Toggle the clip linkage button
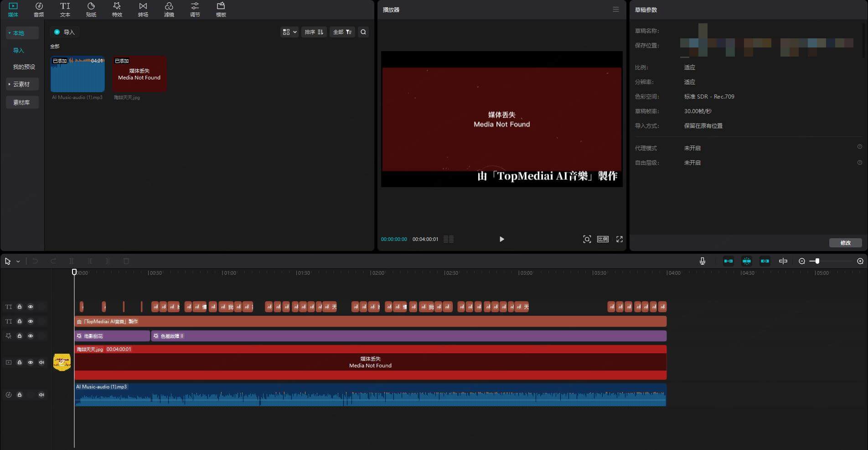This screenshot has width=868, height=450. 765,261
